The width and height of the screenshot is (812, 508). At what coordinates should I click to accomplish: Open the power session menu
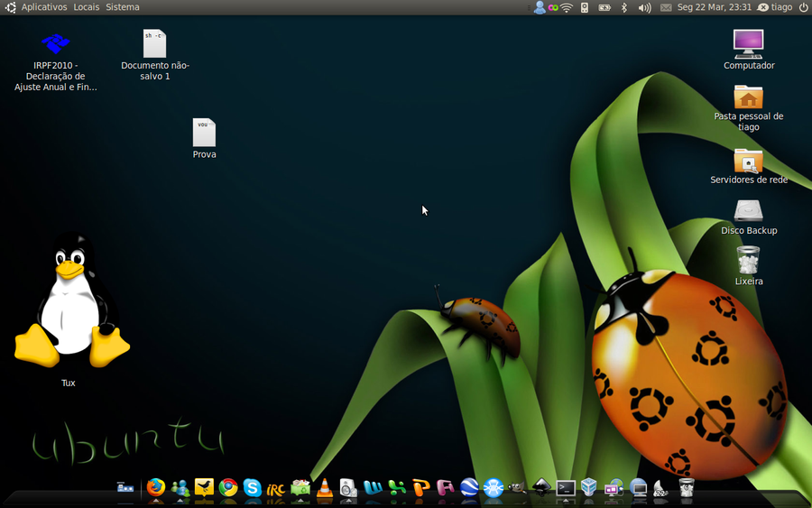[803, 7]
